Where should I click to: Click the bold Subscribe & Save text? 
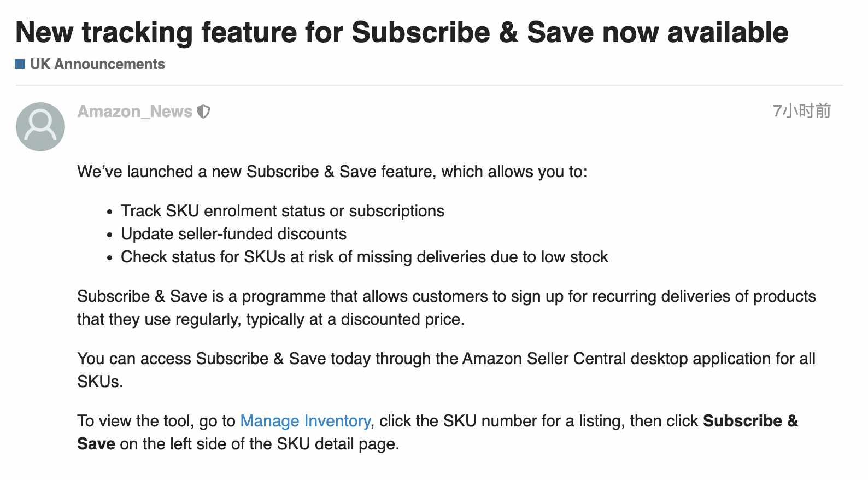[750, 421]
